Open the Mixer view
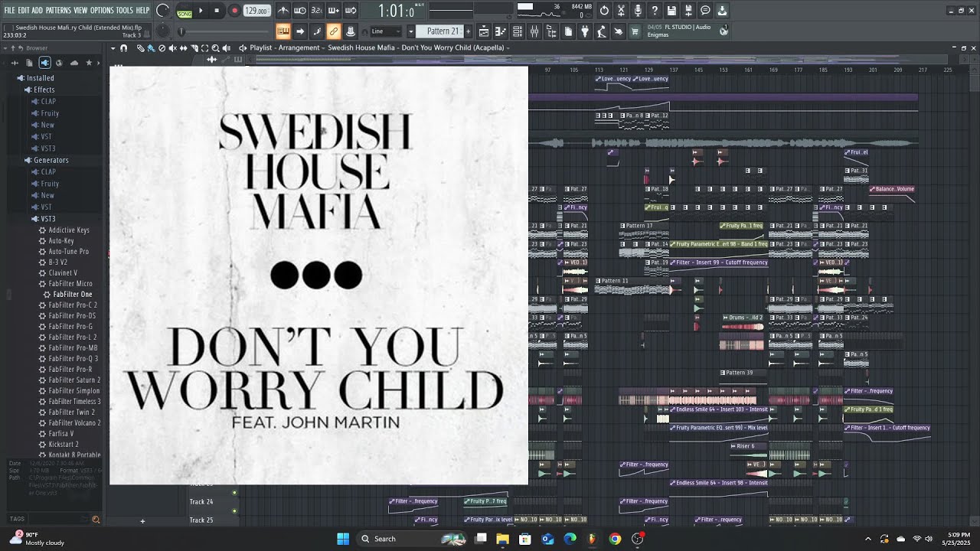 534,31
